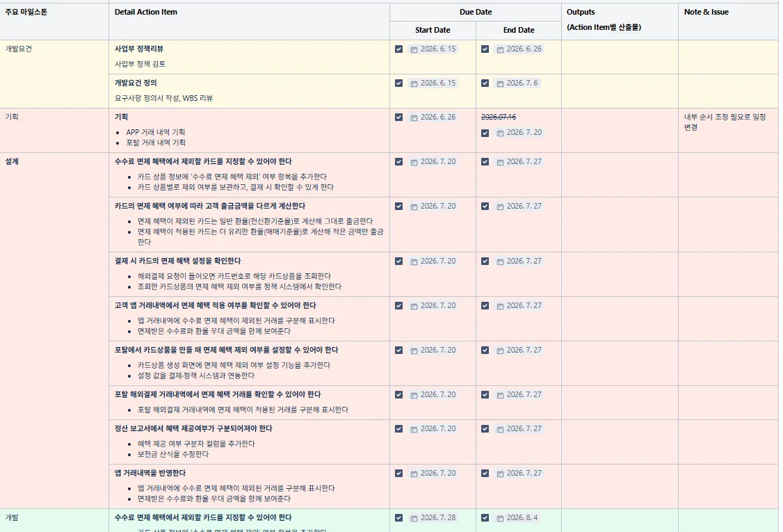The image size is (783, 532).
Task: Click bullet text APP 거래 내역 기획
Action: coord(155,132)
